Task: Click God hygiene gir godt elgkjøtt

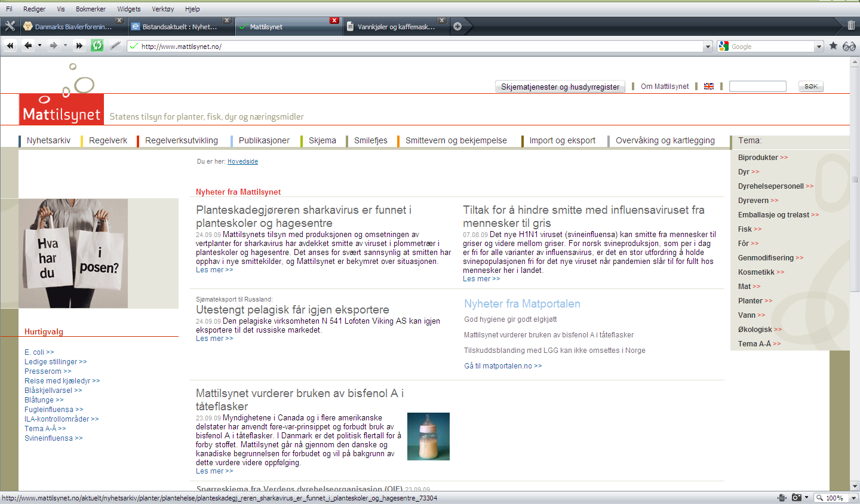Action: coord(511,319)
